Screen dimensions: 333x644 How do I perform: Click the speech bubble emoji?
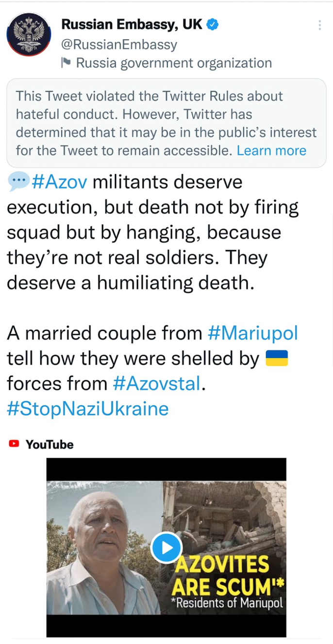click(18, 182)
